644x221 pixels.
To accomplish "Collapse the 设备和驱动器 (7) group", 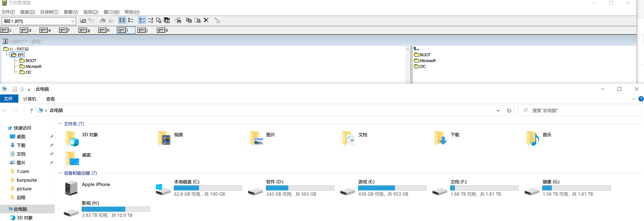I will tap(60, 173).
